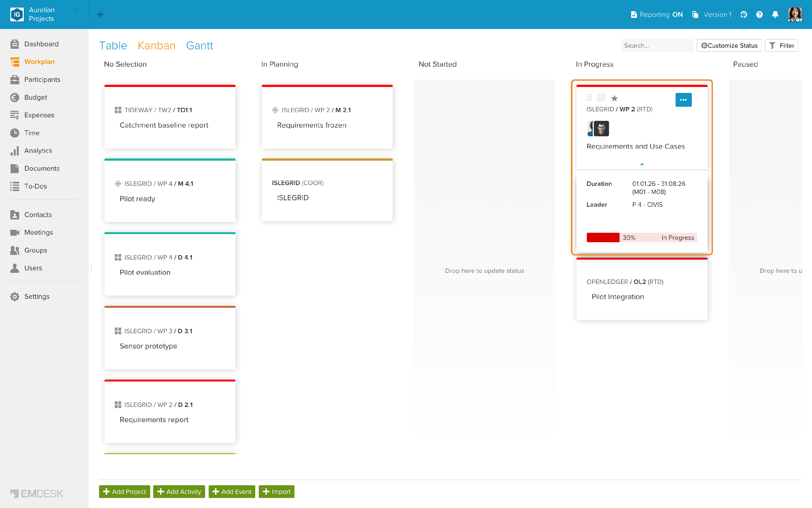Switch to the Gantt view
The image size is (812, 508).
(x=200, y=46)
